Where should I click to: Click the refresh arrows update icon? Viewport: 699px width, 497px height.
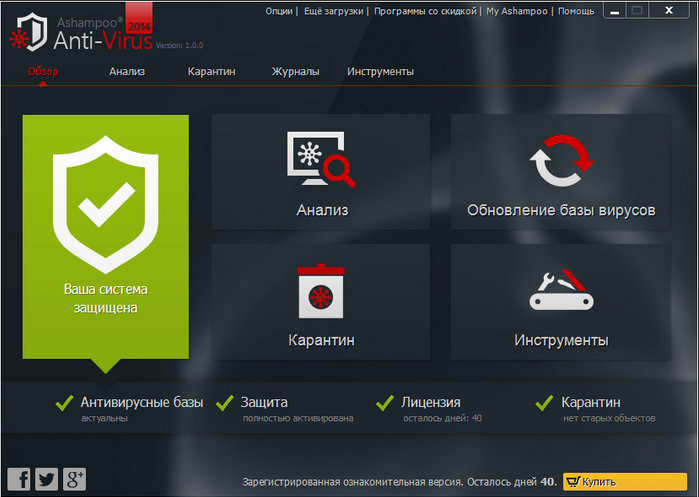561,160
